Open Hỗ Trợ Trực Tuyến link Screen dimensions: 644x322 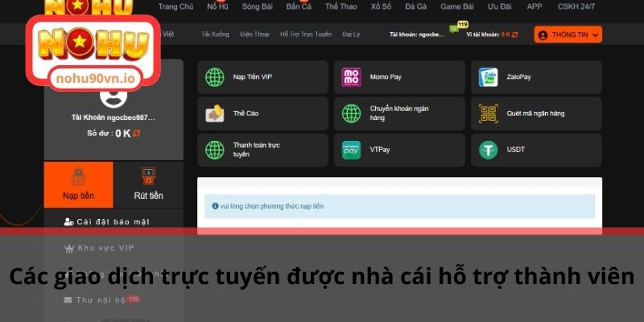tap(306, 35)
